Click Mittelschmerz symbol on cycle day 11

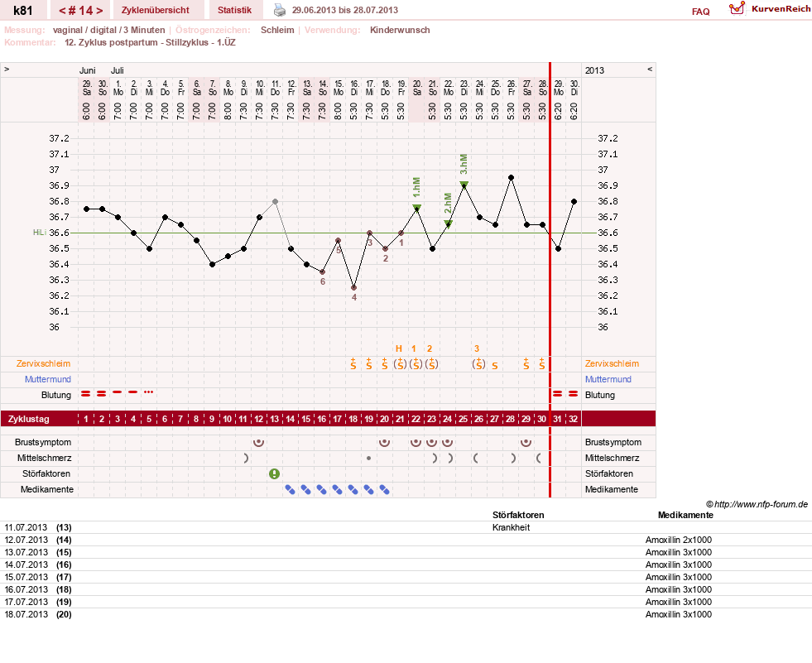[246, 458]
